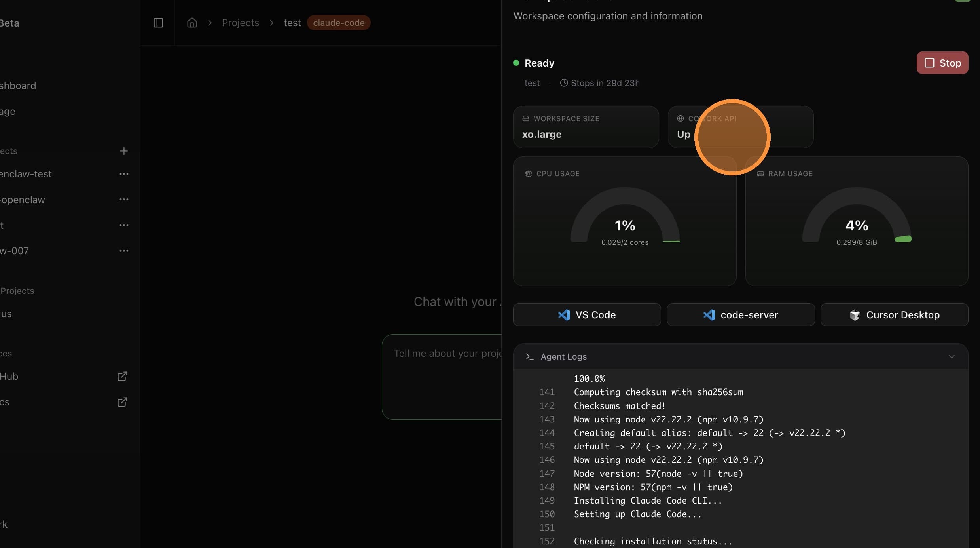Image resolution: width=980 pixels, height=548 pixels.
Task: Click log line 149 Installing Claude Code CLI
Action: [x=648, y=500]
